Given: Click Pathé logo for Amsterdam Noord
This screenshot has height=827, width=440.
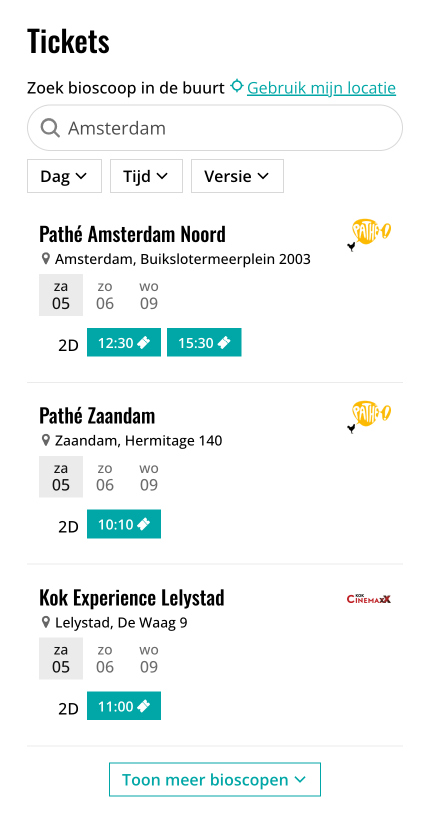Looking at the screenshot, I should (370, 235).
